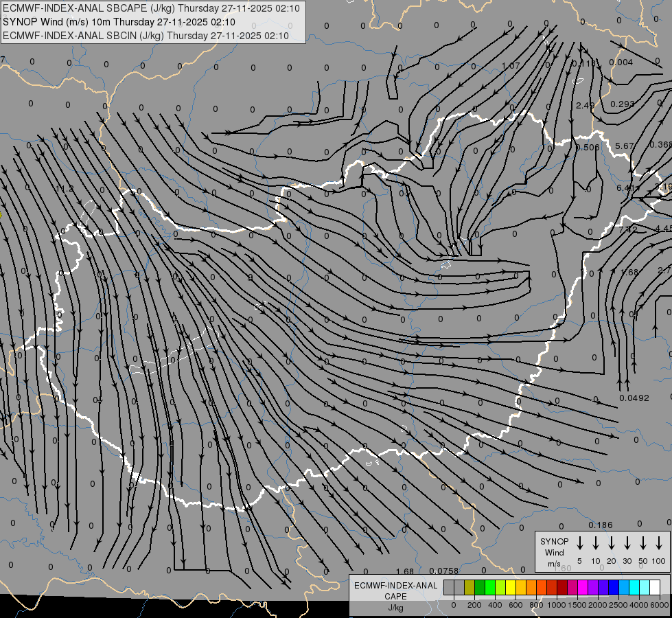Click the 6000 tick label in CAPE legend

pyautogui.click(x=660, y=605)
